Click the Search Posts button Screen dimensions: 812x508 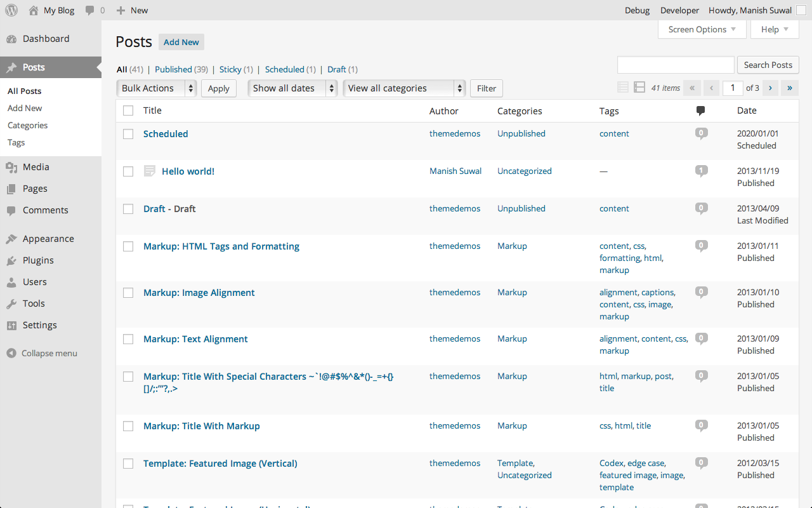click(768, 65)
